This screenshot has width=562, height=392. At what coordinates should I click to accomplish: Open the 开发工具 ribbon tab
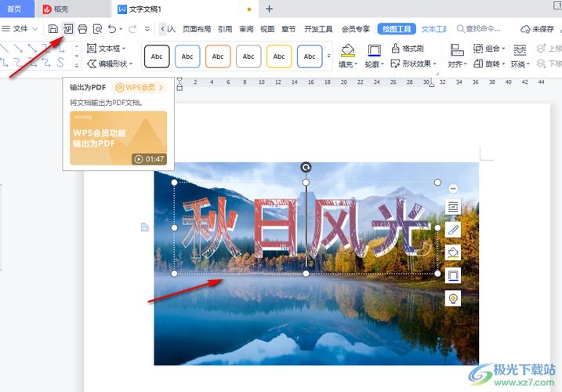tap(318, 29)
